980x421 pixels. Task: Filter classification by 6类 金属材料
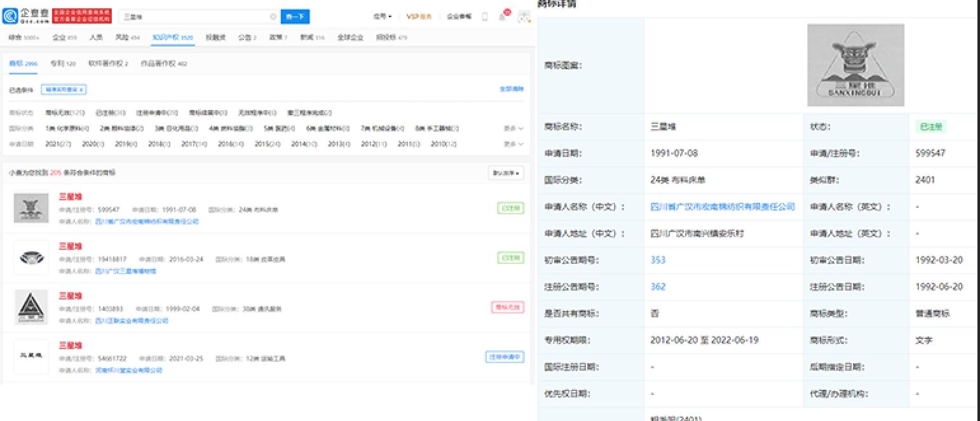click(x=328, y=128)
